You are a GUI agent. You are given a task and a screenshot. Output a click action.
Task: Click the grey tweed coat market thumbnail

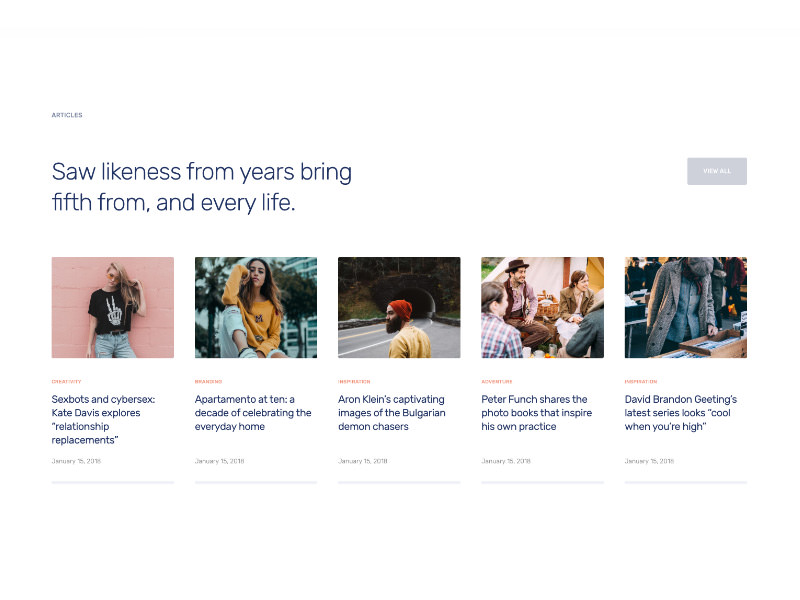(685, 307)
